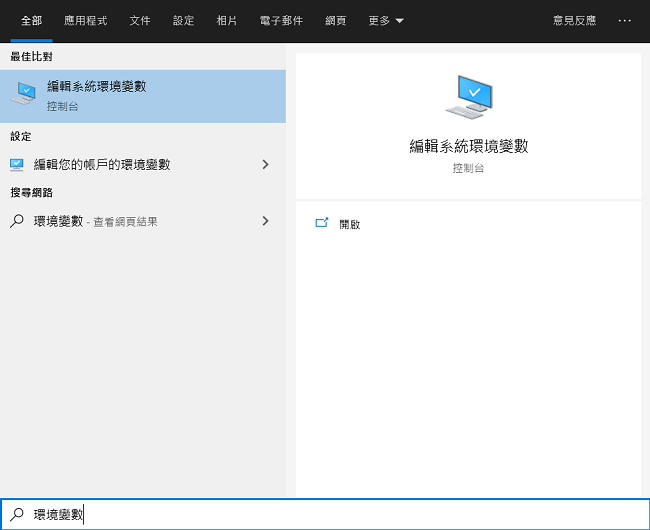Select 編輯您的帳戶的環境變數 setting result
Viewport: 650px width, 530px height.
(143, 165)
